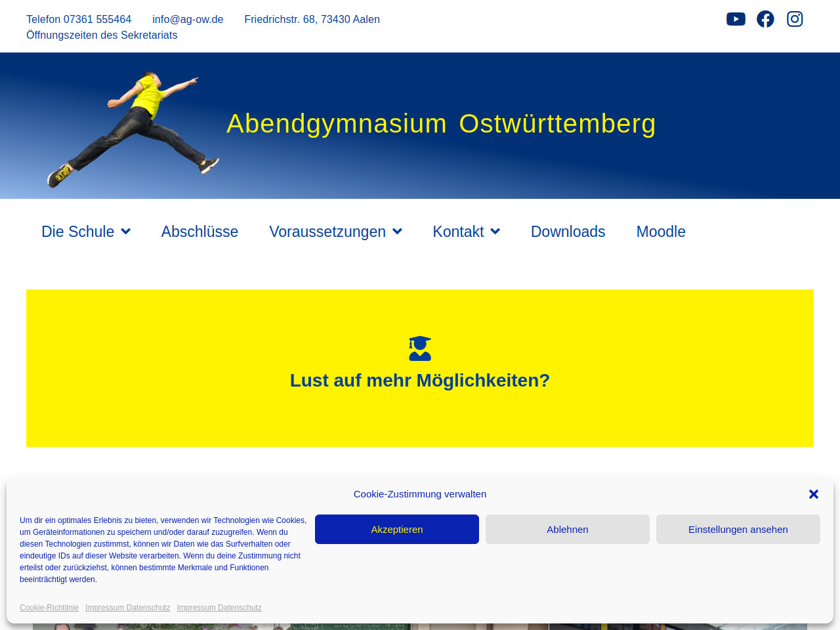This screenshot has height=630, width=840.
Task: Expand the Kontakt submenu arrow
Action: tap(495, 232)
